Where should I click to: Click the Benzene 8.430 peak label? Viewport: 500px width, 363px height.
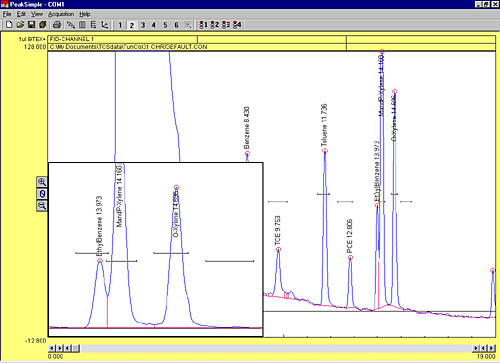[247, 128]
